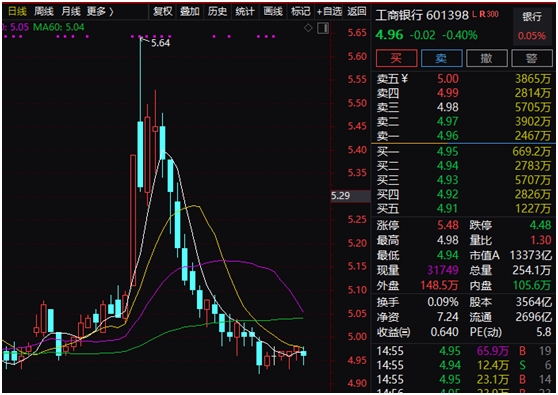Viewport: 558px width, 395px height.
Task: Click the 返回 back button
Action: [x=357, y=11]
